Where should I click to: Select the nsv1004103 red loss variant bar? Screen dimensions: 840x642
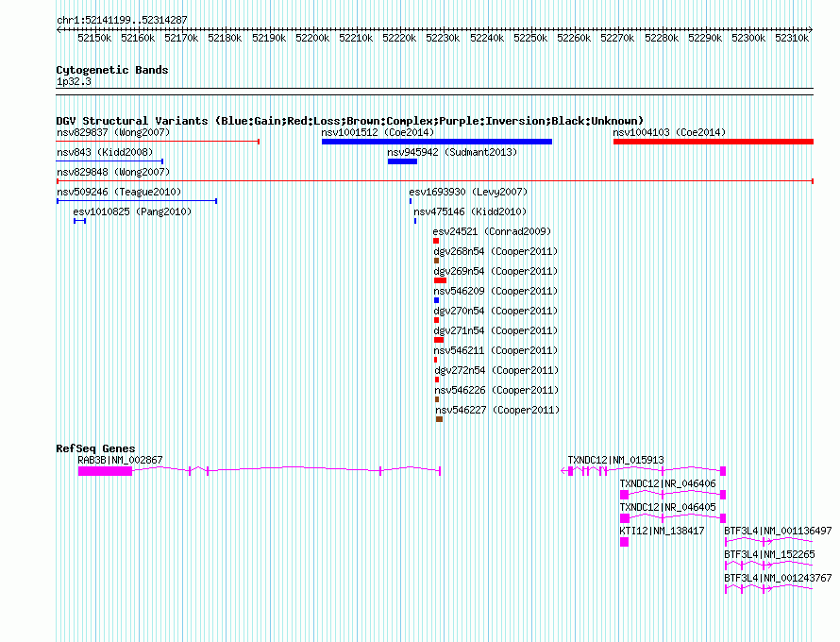coord(713,142)
